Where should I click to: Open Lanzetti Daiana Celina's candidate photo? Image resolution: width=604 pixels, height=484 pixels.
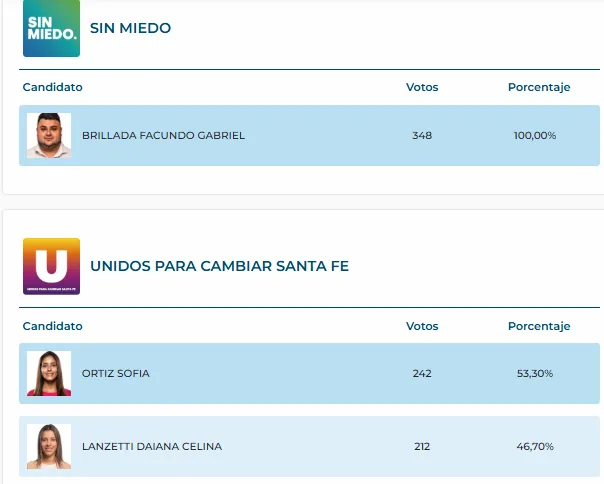pyautogui.click(x=49, y=446)
